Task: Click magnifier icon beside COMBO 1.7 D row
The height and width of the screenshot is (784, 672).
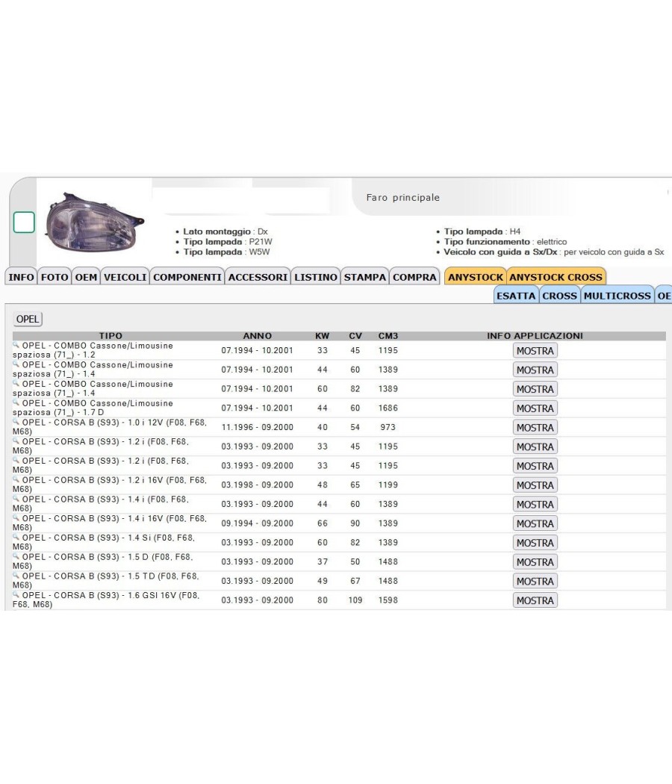Action: [16, 402]
